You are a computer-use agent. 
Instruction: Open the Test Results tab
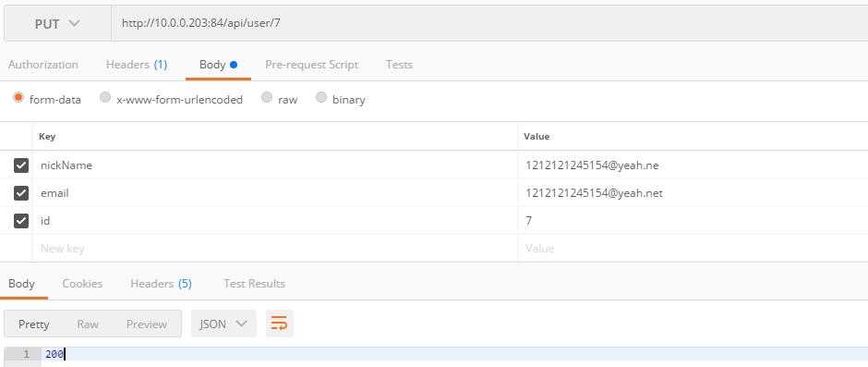click(x=254, y=283)
